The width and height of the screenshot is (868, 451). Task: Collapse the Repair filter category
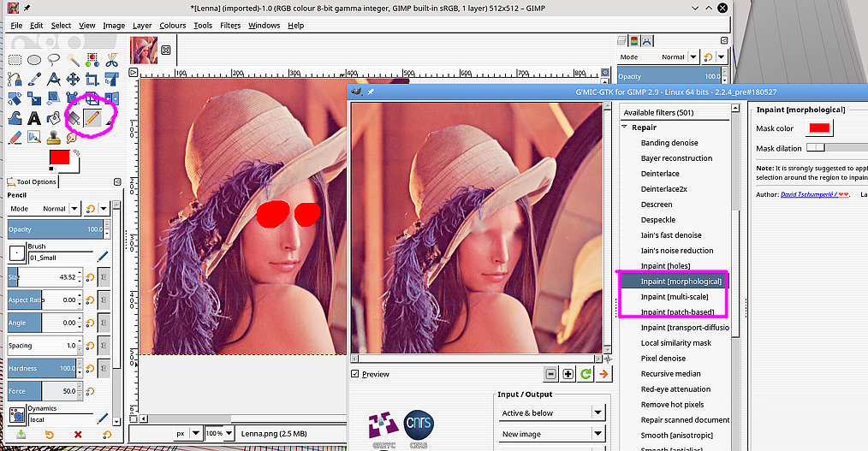click(x=624, y=128)
